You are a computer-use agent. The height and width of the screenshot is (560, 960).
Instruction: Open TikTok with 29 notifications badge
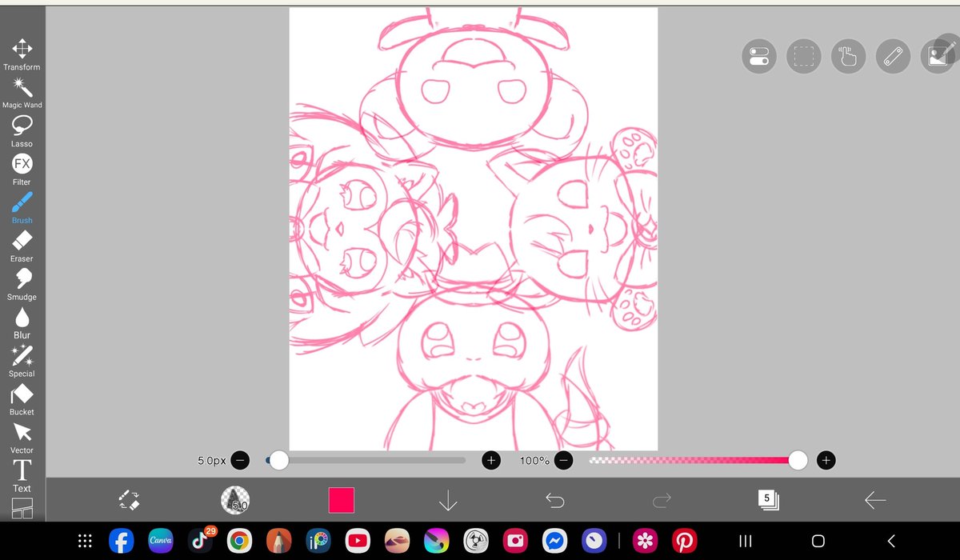201,541
